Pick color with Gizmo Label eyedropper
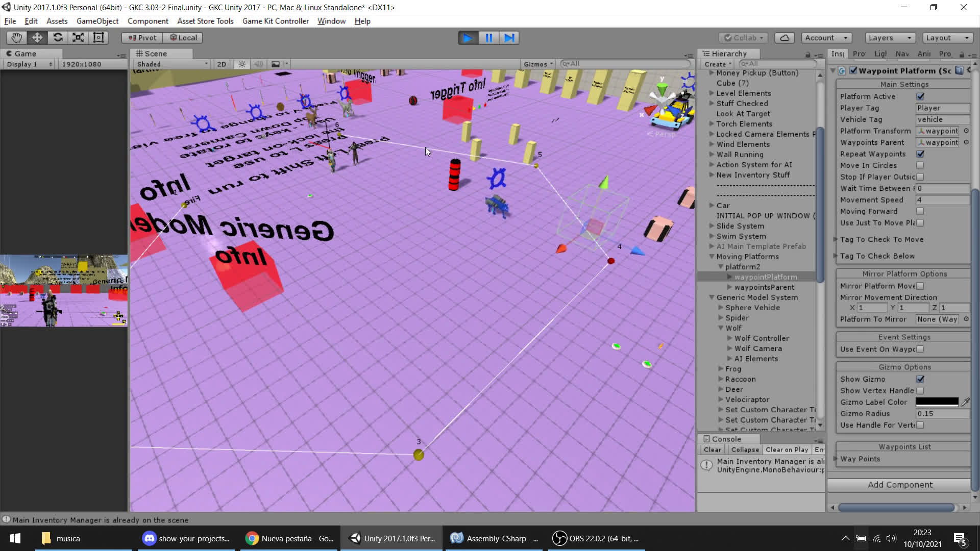Image resolution: width=980 pixels, height=551 pixels. coord(965,402)
